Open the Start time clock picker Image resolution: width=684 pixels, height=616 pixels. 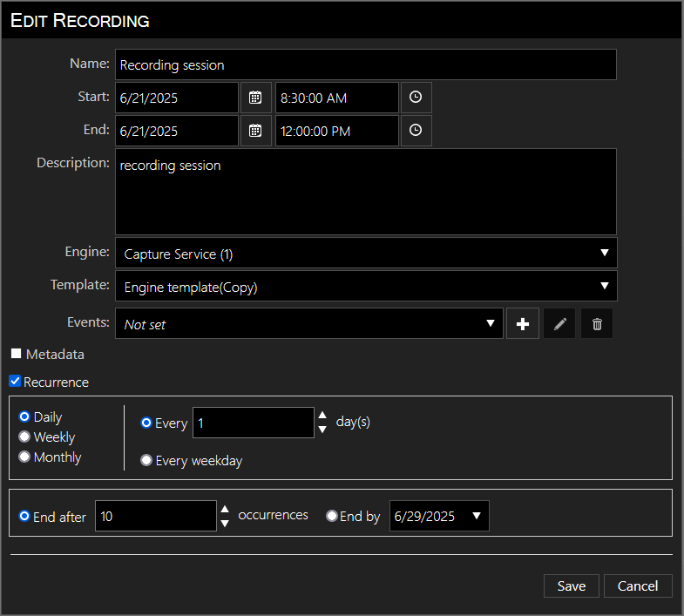(x=416, y=98)
